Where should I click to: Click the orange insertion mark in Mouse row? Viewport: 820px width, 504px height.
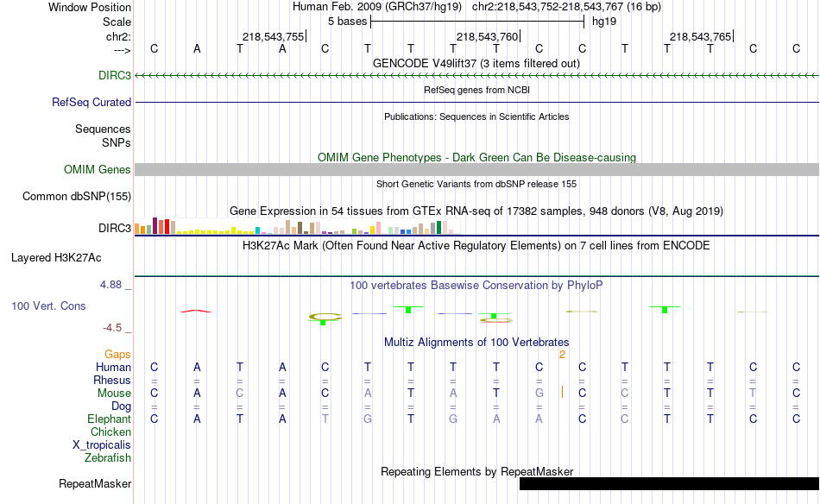(x=562, y=392)
